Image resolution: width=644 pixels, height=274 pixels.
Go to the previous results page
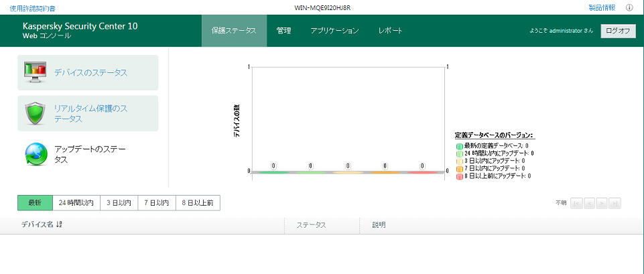[x=589, y=203]
